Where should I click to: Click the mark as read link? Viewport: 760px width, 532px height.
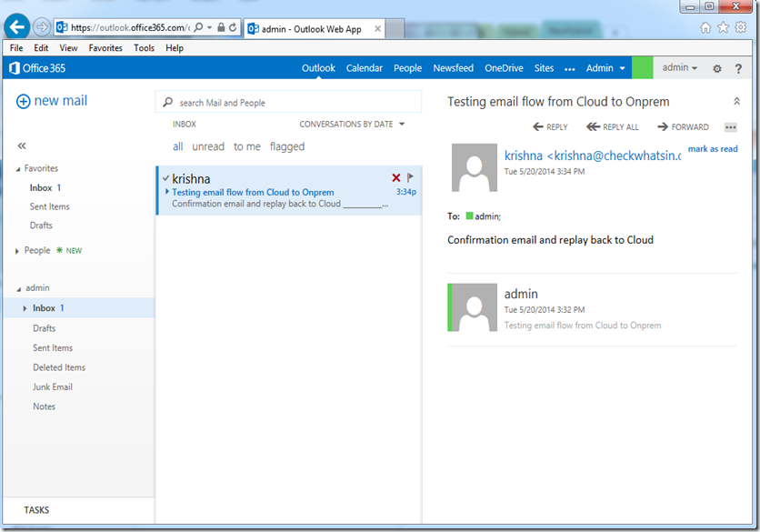713,149
